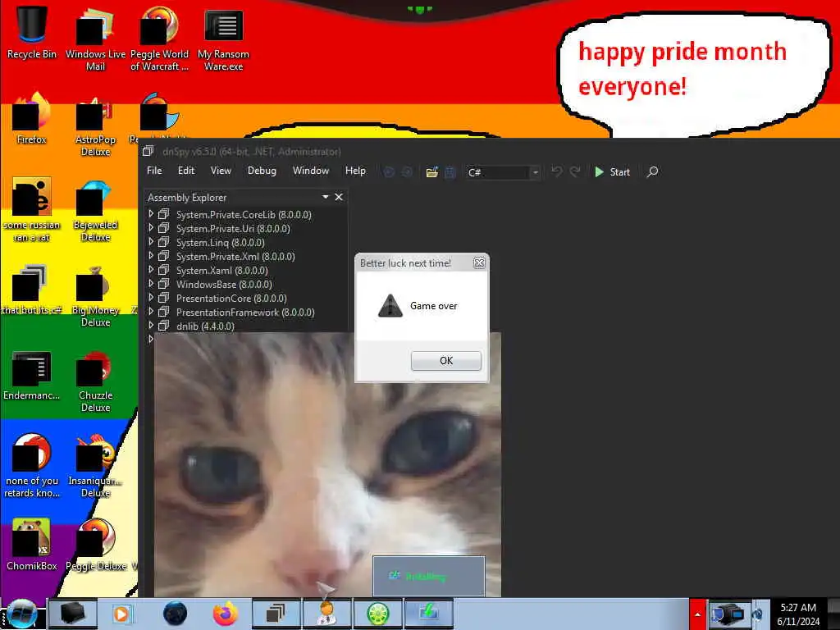Select Bejeweled Deluxe desktop icon
Screen dimensions: 840x630
point(95,210)
